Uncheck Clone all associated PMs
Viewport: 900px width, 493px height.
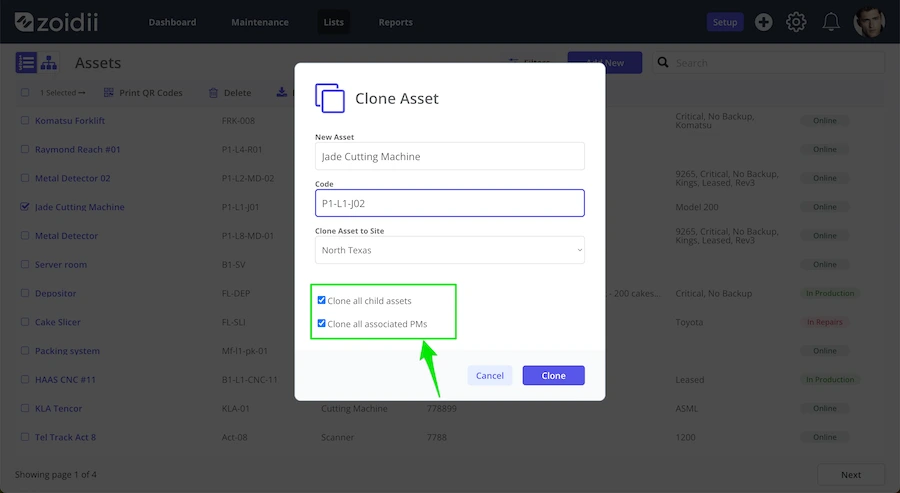(321, 323)
